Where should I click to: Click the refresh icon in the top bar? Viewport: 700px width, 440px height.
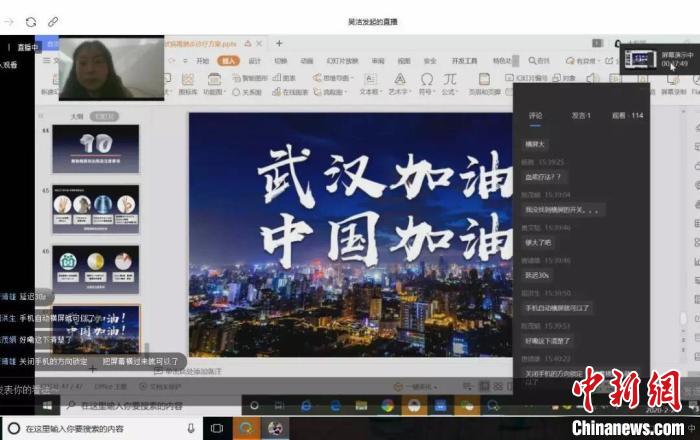click(x=30, y=21)
